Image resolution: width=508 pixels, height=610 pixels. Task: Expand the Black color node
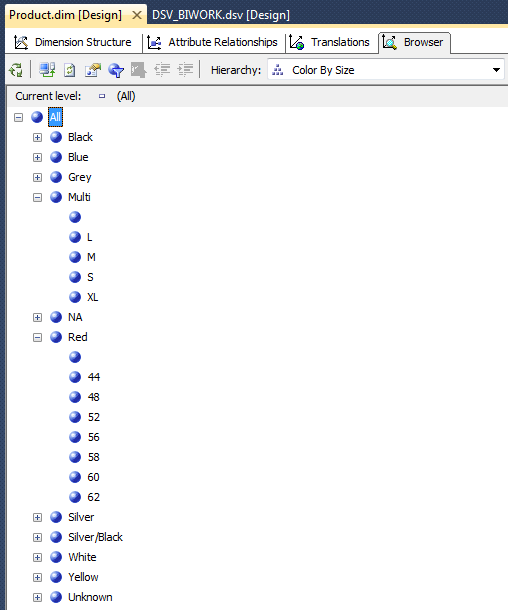[x=37, y=137]
